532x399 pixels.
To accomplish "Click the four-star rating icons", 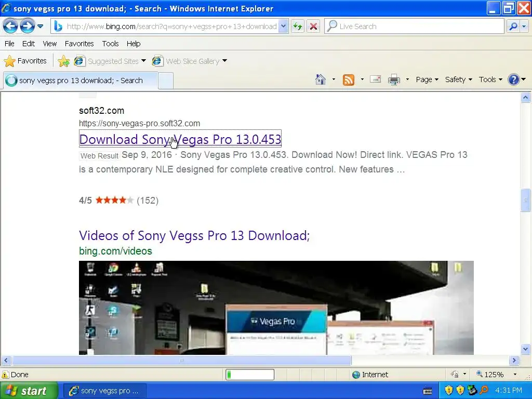I will pyautogui.click(x=114, y=200).
